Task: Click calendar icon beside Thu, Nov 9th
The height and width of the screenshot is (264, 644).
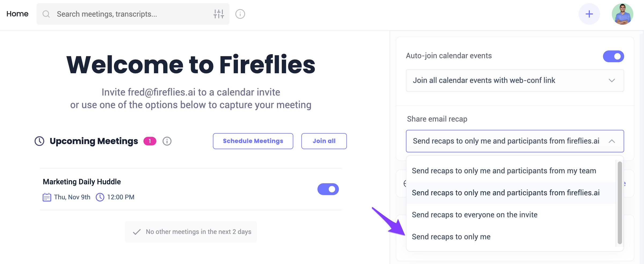Action: [47, 197]
